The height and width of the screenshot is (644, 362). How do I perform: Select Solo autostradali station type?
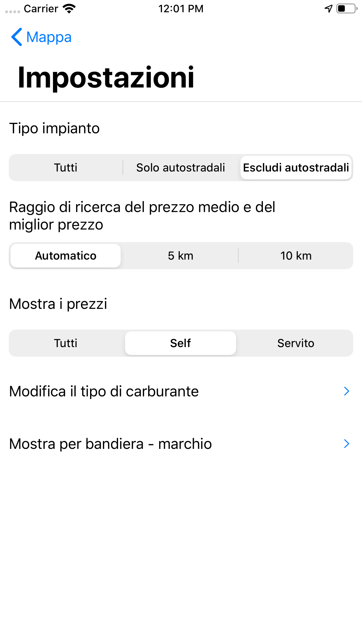click(x=181, y=168)
